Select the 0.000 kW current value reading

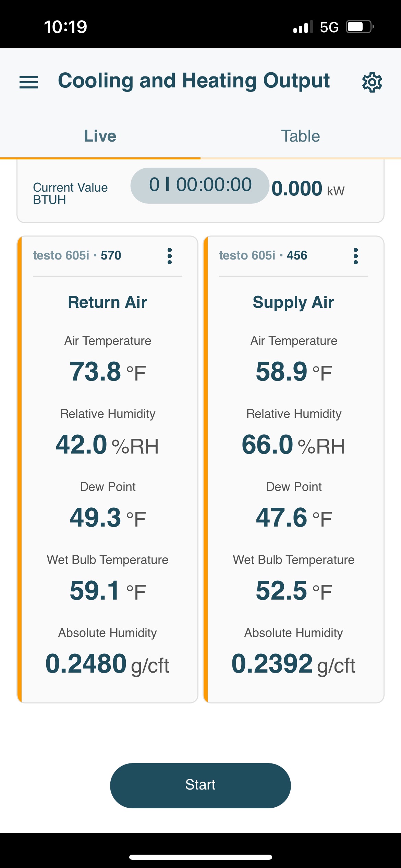(x=308, y=189)
